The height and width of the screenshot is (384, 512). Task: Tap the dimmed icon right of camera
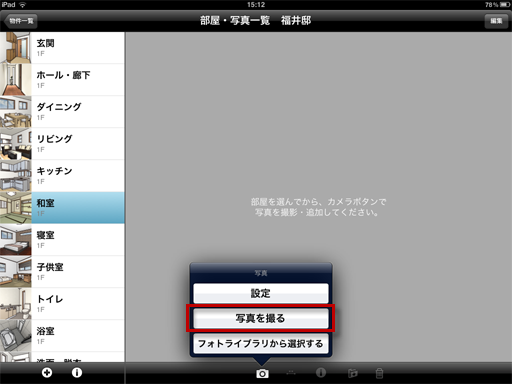[291, 373]
